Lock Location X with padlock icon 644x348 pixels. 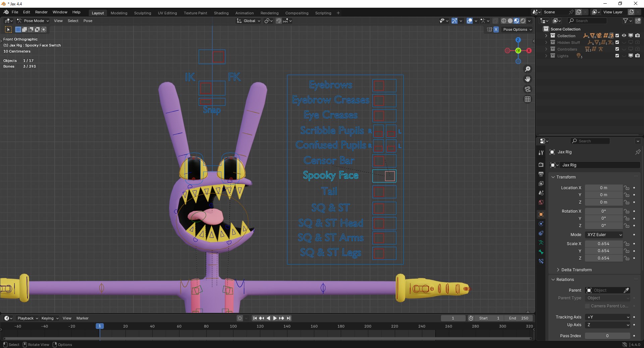(627, 188)
